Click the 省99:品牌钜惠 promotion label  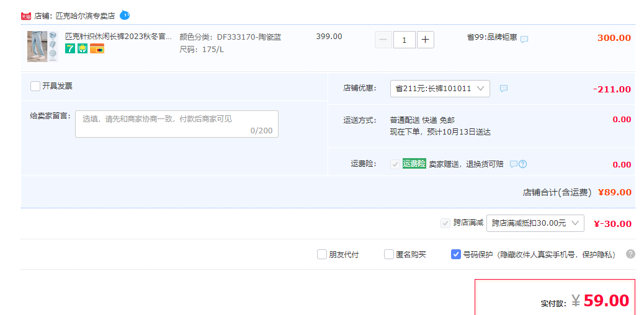(x=492, y=37)
